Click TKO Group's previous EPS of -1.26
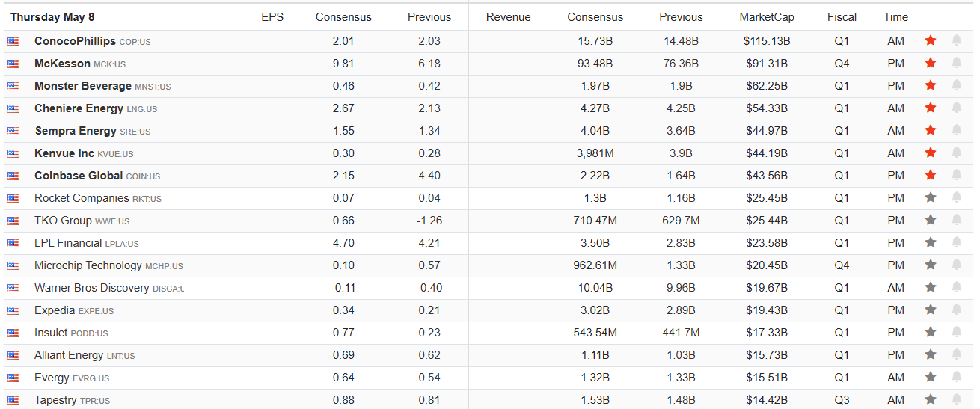 click(429, 221)
